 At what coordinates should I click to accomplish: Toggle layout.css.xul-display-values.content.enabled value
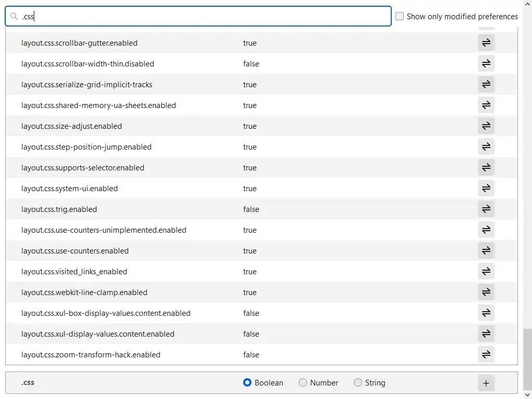click(486, 334)
